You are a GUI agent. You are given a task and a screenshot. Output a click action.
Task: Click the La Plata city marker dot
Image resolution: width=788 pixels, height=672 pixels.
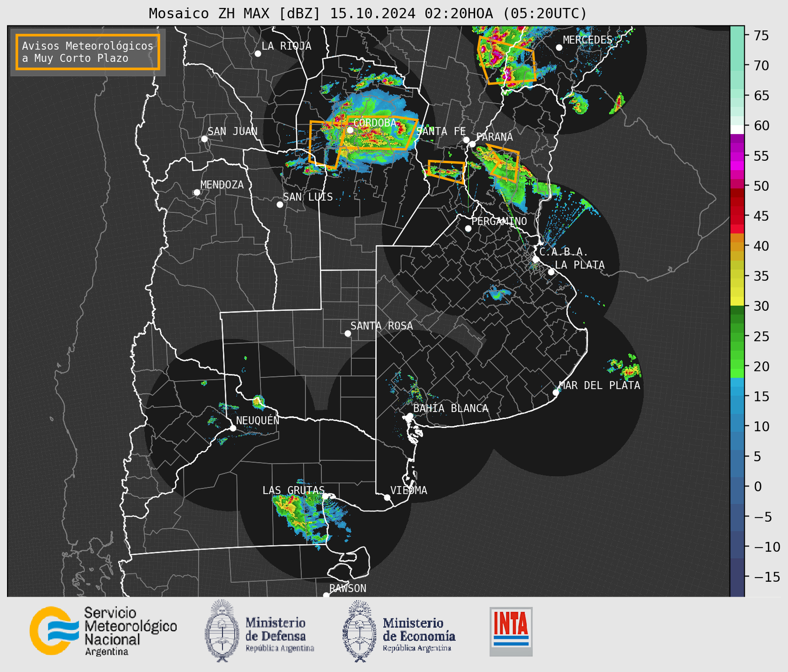tap(551, 272)
